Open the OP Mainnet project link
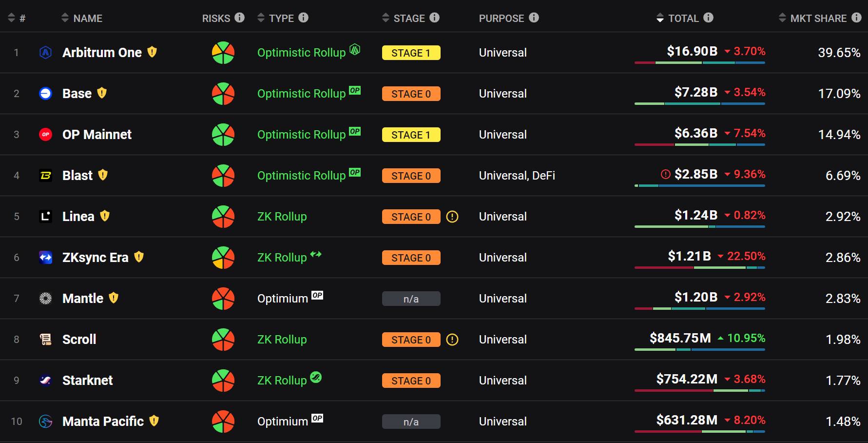The width and height of the screenshot is (868, 443). pos(97,135)
